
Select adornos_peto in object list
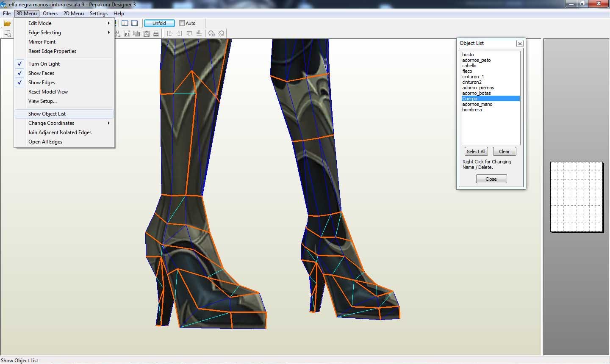click(x=491, y=60)
